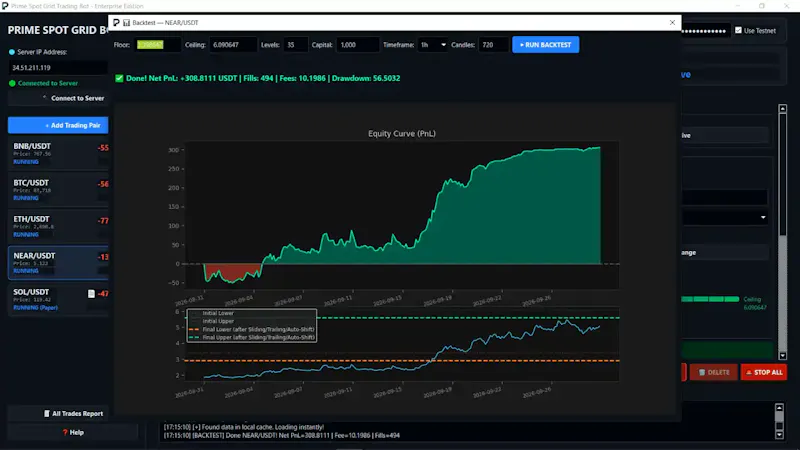Open the Help page
The image size is (800, 450).
(x=72, y=432)
